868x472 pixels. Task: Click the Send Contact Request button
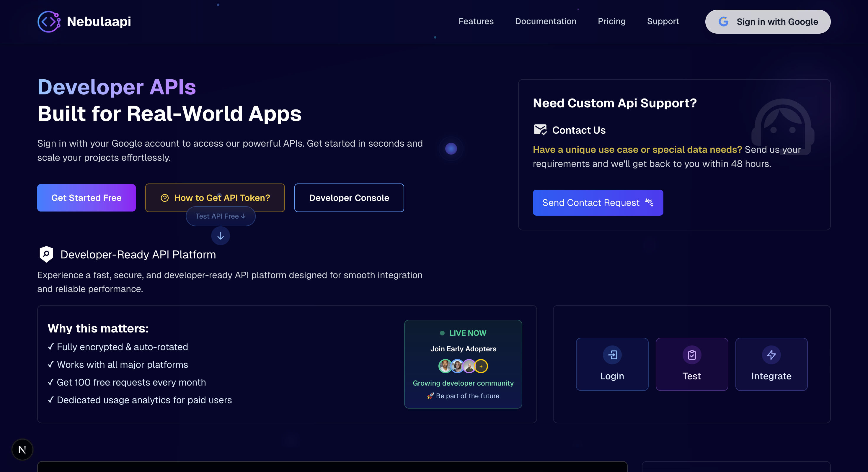click(x=598, y=203)
